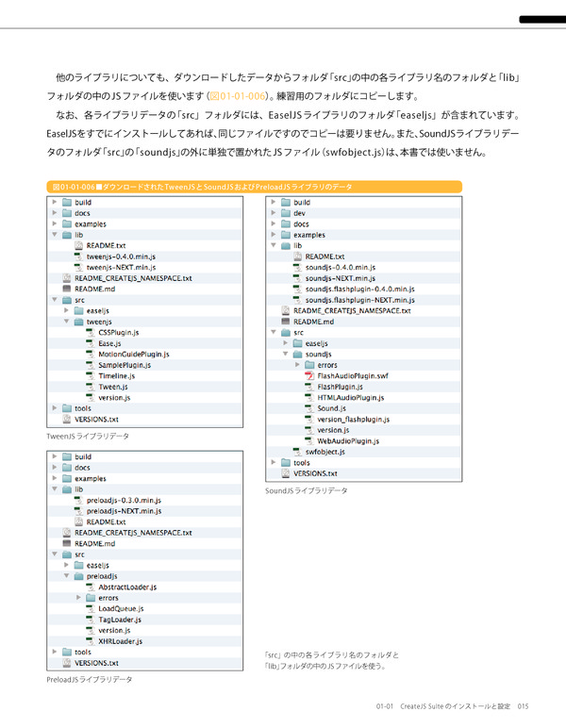Select soundjs.flashplugin-0.4.0.min.js in lib
This screenshot has height=728, width=566.
point(360,289)
